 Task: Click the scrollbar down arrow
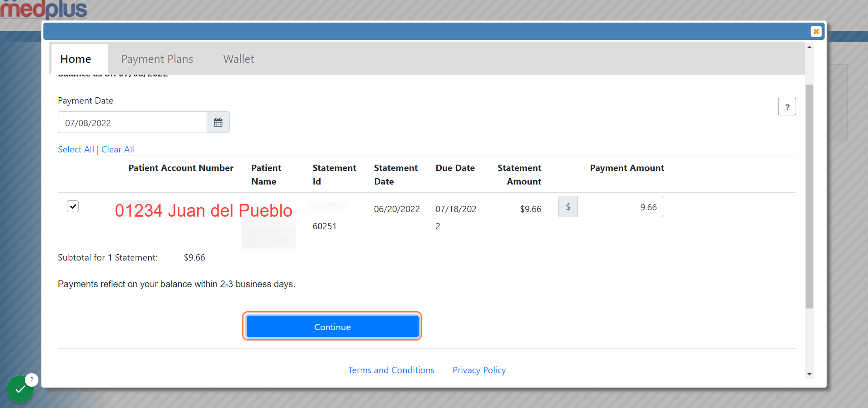[x=809, y=375]
